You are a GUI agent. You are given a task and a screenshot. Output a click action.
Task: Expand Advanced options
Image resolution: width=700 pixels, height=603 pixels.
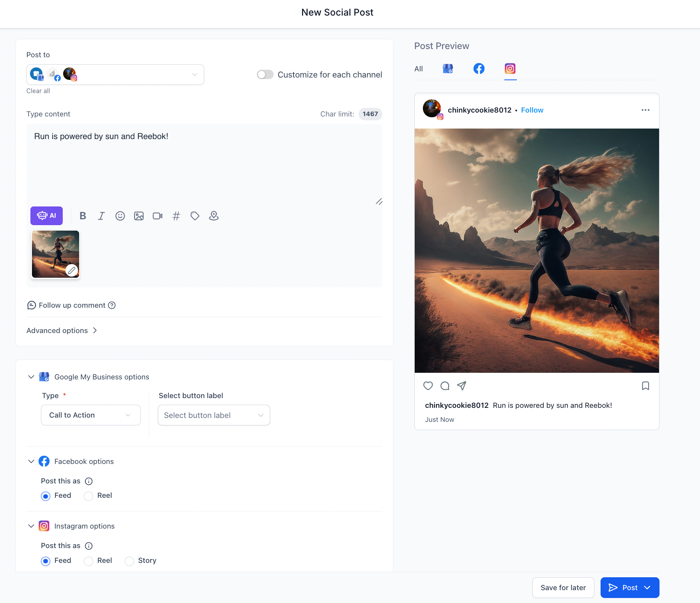(x=62, y=330)
